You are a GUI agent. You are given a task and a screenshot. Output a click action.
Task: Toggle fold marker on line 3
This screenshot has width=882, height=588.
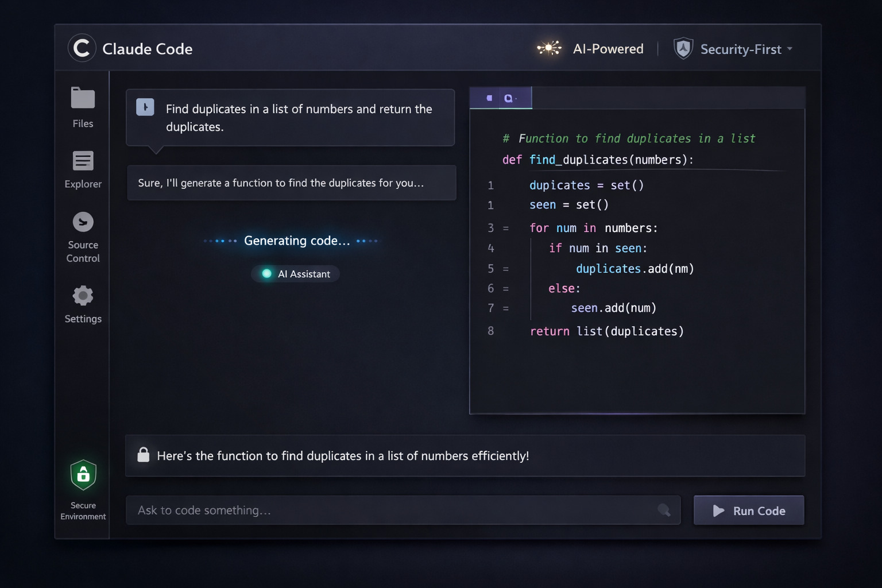tap(506, 229)
